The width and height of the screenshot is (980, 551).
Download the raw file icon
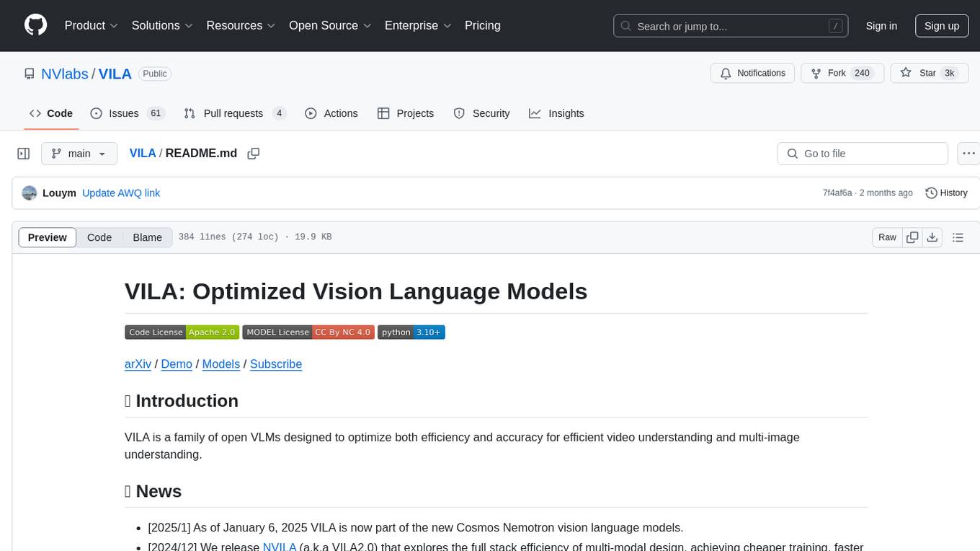tap(932, 237)
